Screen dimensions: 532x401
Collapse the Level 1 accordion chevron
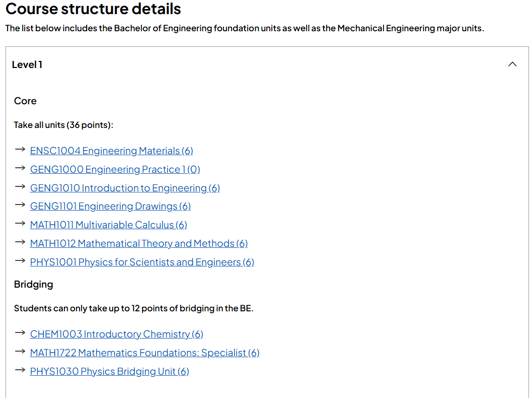(512, 64)
